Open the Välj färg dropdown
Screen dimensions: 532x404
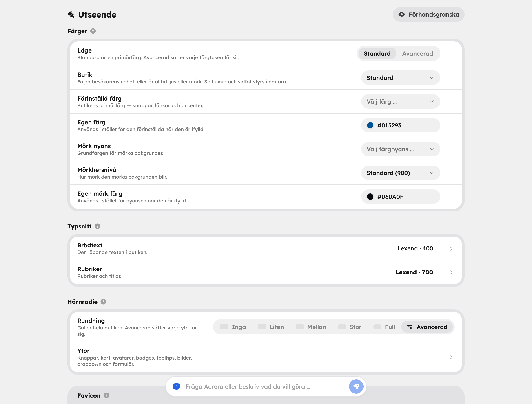(401, 101)
